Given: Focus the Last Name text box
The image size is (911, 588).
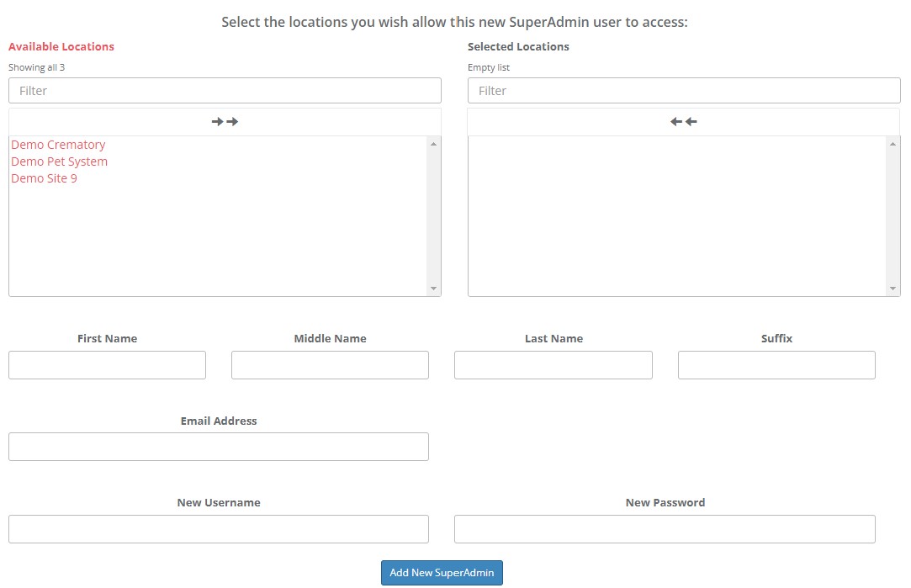Looking at the screenshot, I should 553,365.
